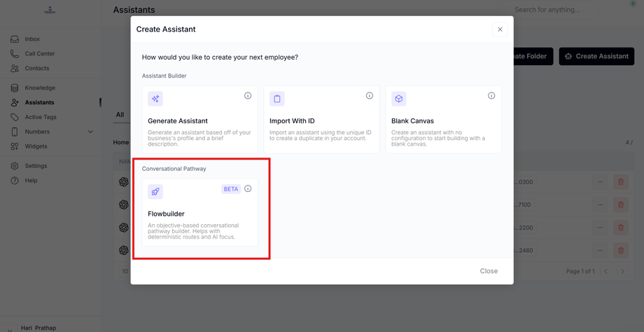
Task: Show info icon on Blank Canvas card
Action: tap(491, 96)
